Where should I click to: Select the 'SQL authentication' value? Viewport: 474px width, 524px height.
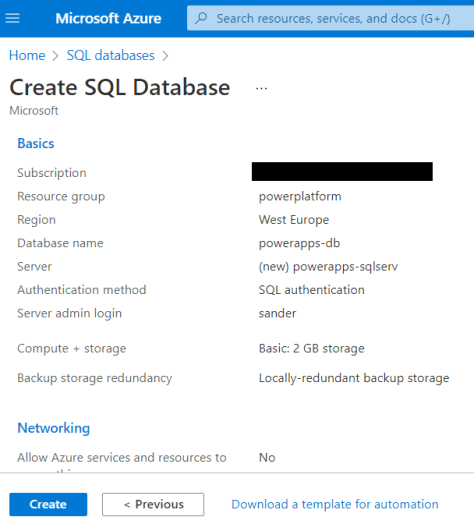(312, 290)
